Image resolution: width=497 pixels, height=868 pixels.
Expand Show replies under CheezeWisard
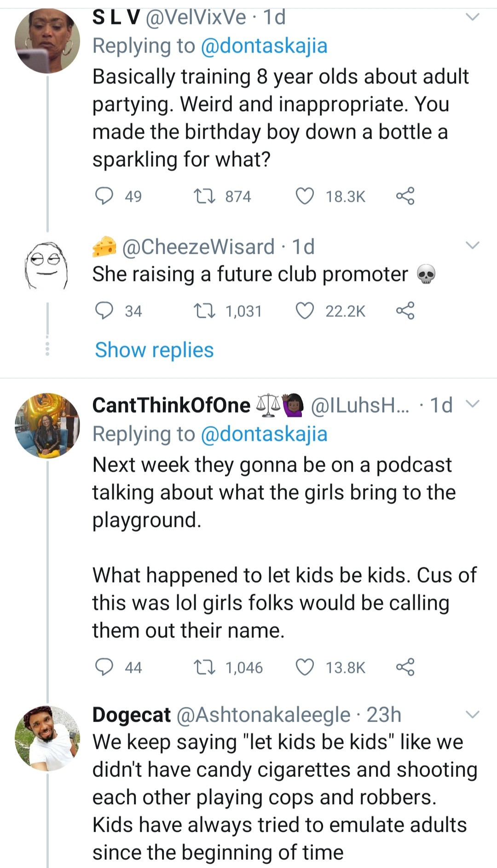click(154, 350)
